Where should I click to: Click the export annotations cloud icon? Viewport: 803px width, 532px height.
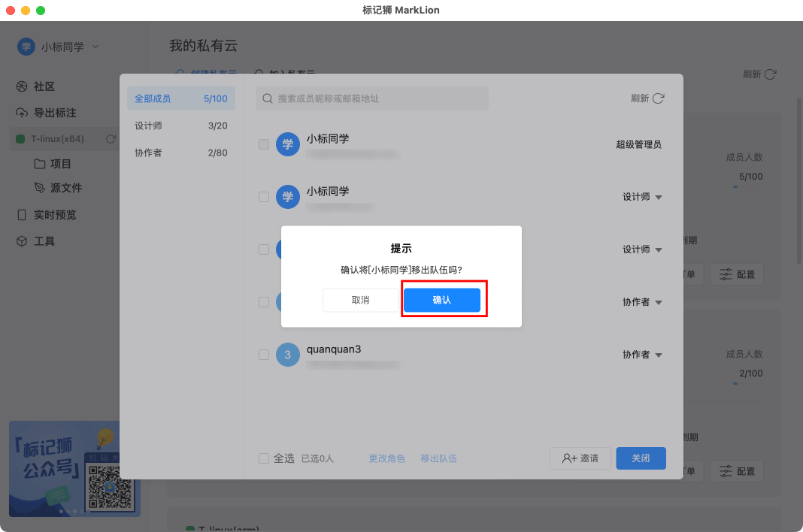click(22, 113)
